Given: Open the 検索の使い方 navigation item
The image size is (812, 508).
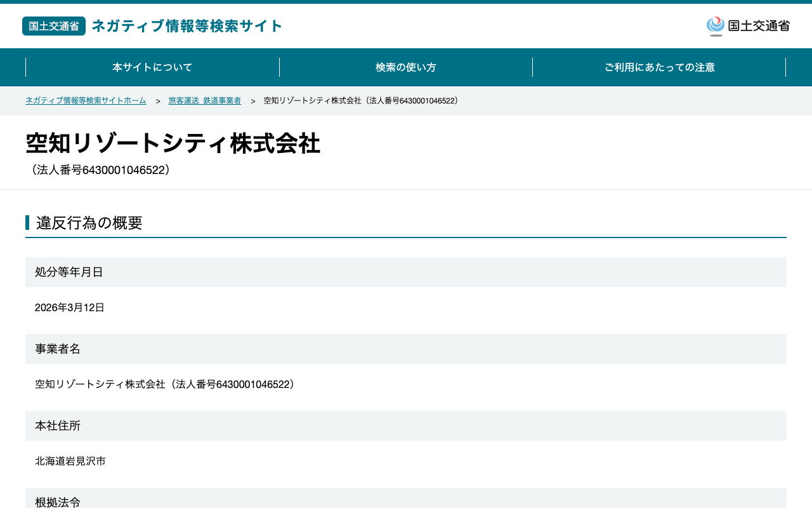Looking at the screenshot, I should coord(406,67).
